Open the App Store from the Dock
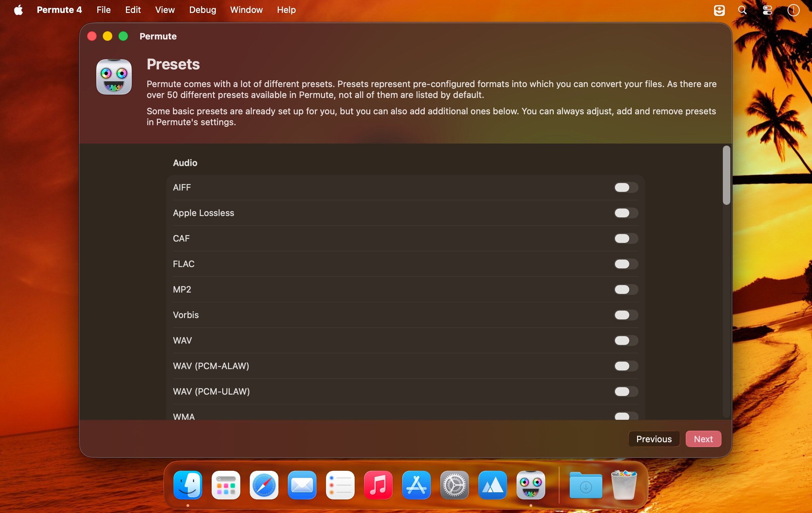This screenshot has height=513, width=812. pos(417,485)
